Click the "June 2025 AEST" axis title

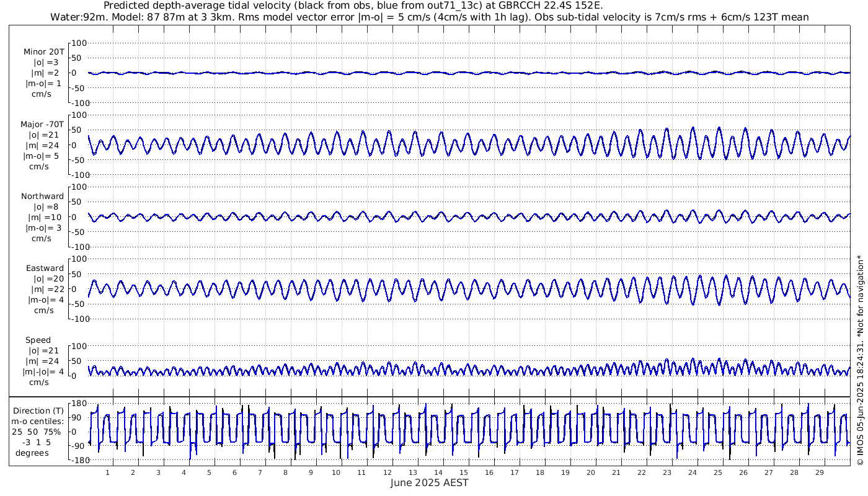click(430, 482)
